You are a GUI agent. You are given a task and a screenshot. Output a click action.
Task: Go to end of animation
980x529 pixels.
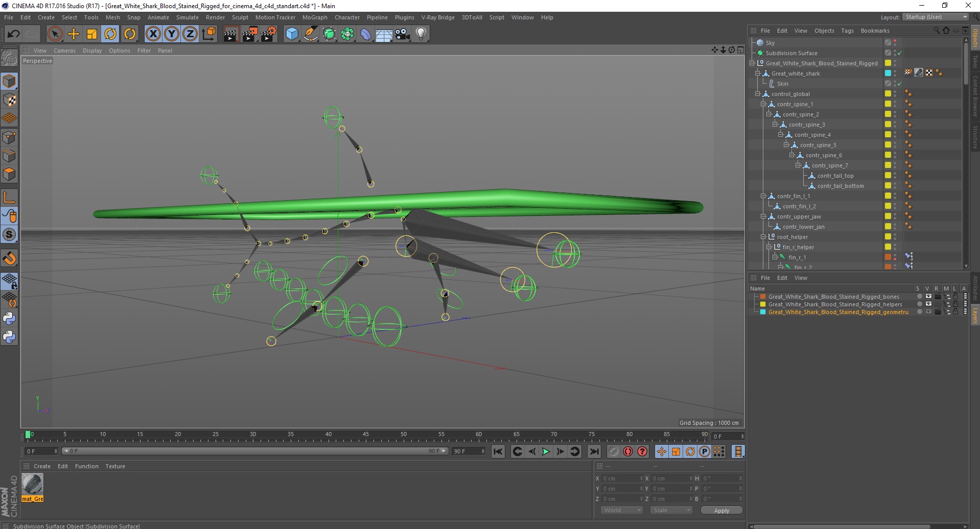click(594, 451)
